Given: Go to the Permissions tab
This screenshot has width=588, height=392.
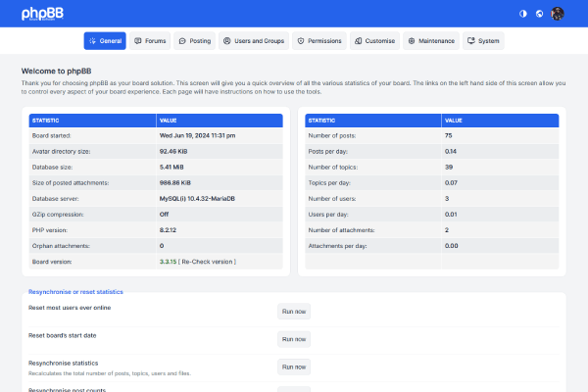Looking at the screenshot, I should pyautogui.click(x=319, y=41).
